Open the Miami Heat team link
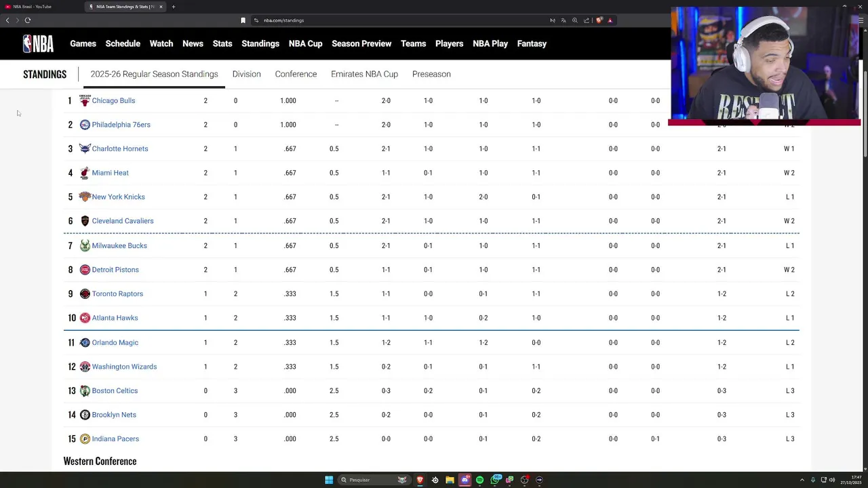 [x=110, y=173]
